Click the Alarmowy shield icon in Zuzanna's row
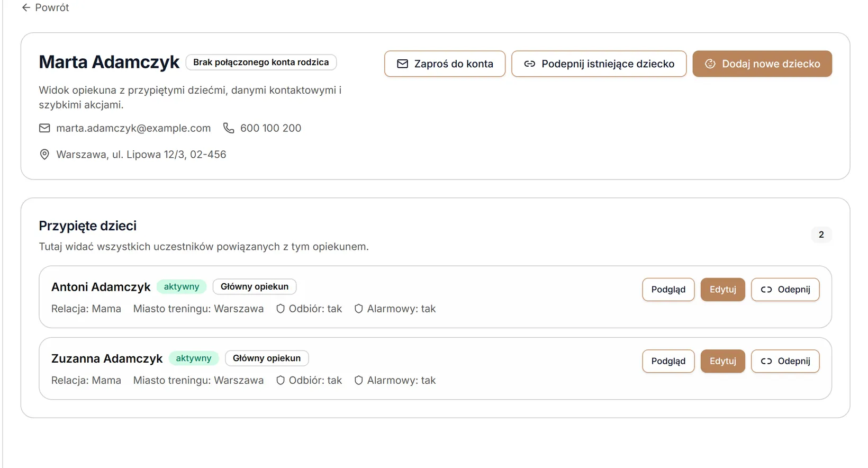868x468 pixels. tap(358, 380)
